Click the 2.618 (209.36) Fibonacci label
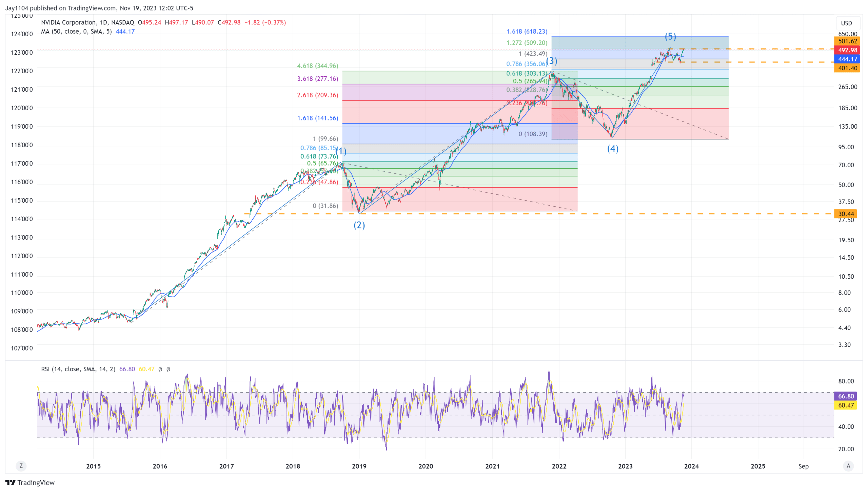 (x=318, y=95)
